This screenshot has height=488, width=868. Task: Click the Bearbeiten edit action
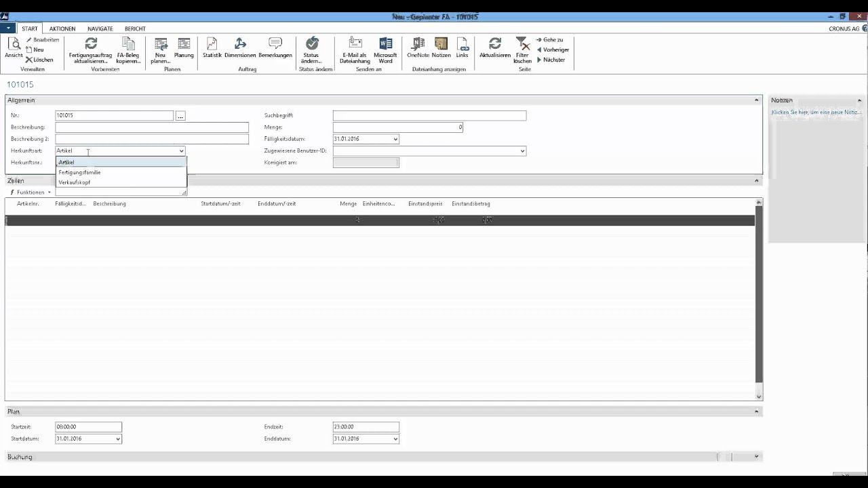(43, 40)
